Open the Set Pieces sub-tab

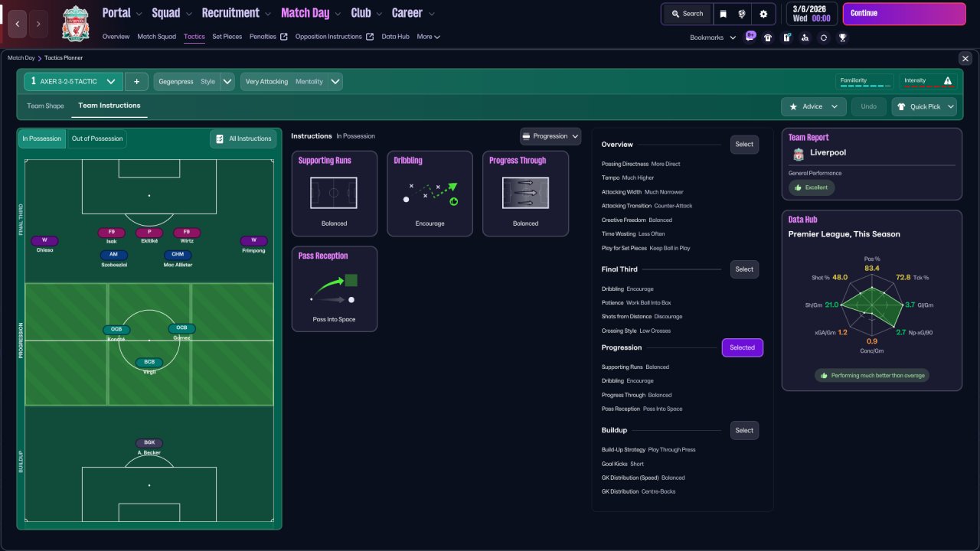tap(227, 37)
